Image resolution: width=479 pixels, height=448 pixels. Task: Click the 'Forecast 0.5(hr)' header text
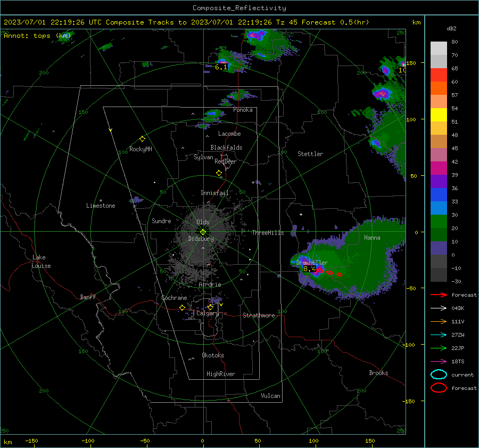(x=335, y=22)
